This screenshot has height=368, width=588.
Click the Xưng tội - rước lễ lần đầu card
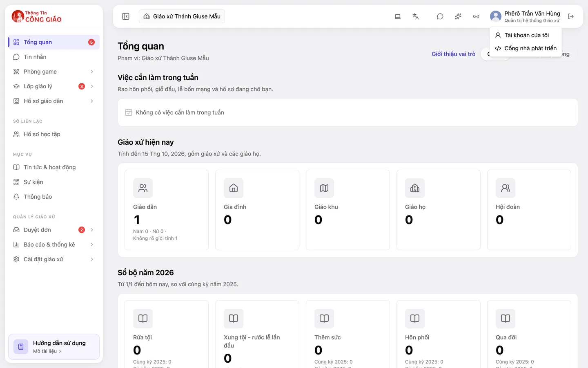tap(257, 334)
